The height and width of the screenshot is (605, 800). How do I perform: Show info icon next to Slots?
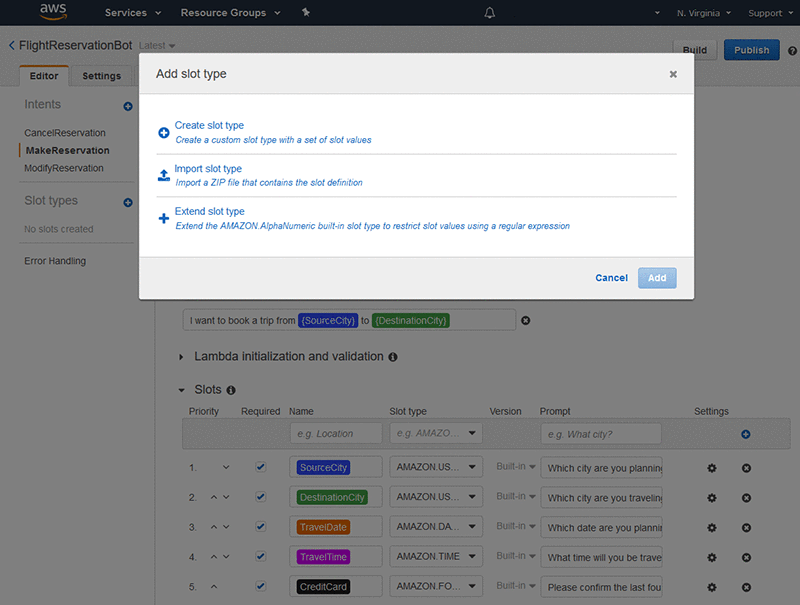click(231, 390)
